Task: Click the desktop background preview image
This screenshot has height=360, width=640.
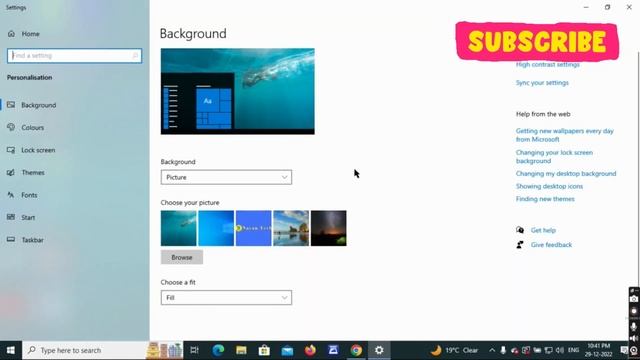Action: click(238, 91)
